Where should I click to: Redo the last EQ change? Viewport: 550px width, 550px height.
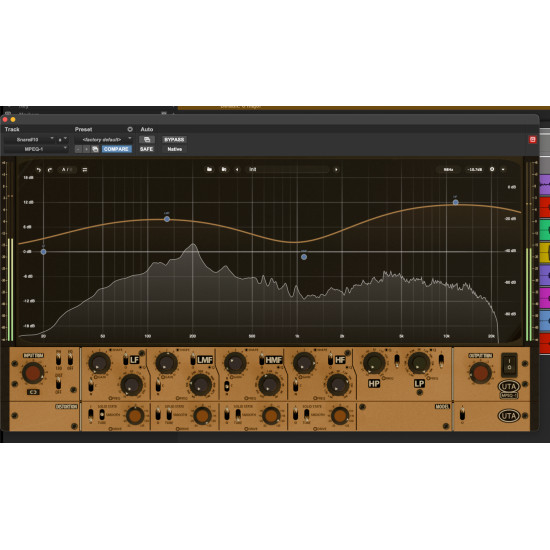pyautogui.click(x=50, y=170)
